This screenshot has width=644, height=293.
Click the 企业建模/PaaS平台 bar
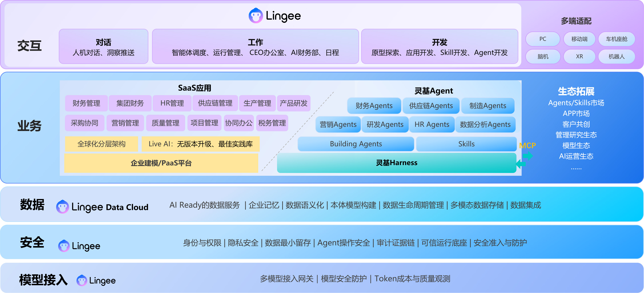point(161,163)
